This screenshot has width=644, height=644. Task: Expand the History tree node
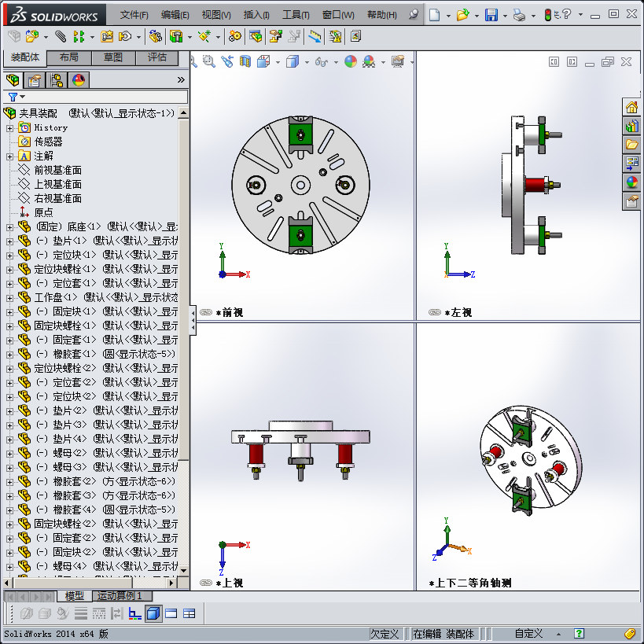(x=10, y=128)
